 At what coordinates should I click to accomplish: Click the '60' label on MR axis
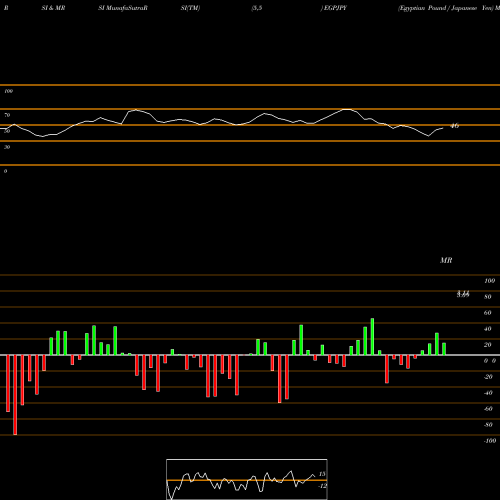click(x=488, y=313)
